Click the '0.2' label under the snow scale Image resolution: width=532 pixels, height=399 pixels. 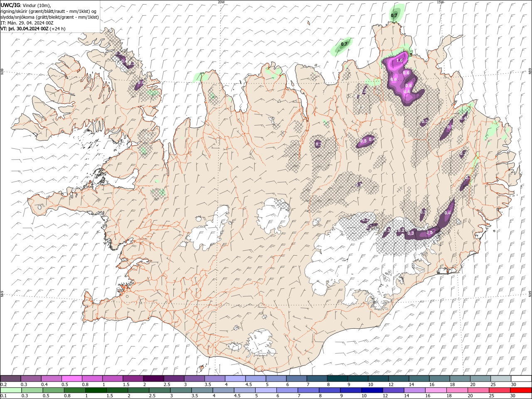(3, 384)
